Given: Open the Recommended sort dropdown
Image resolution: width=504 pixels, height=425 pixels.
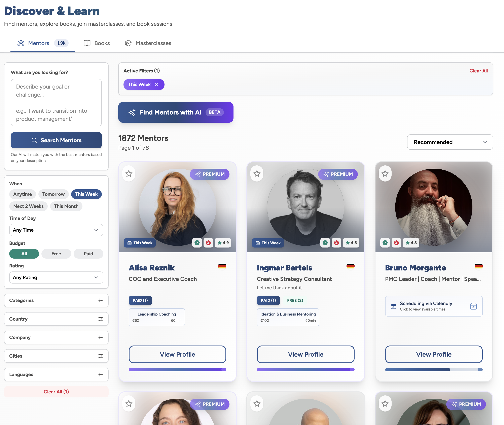Looking at the screenshot, I should (450, 142).
